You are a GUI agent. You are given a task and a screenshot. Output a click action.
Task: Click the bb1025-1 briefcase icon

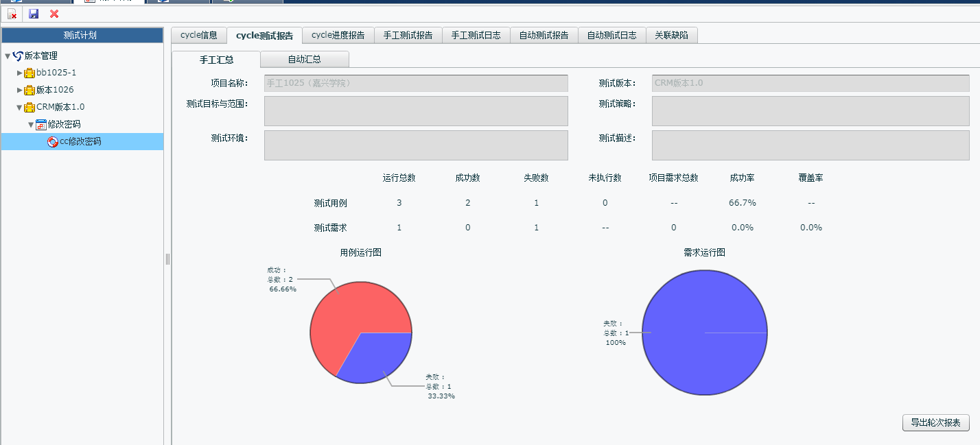coord(30,73)
